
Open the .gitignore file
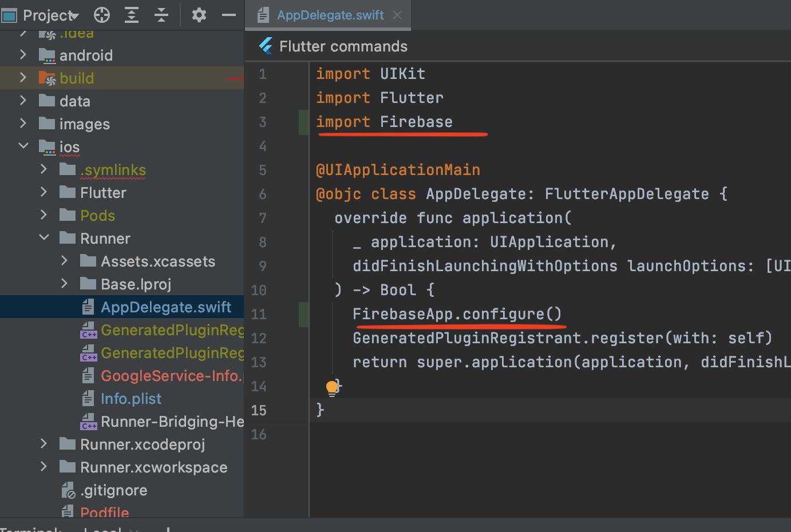(114, 490)
